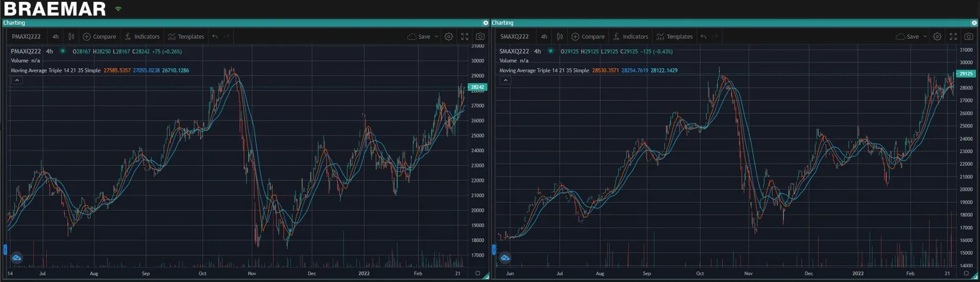Open chart settings gear in right chart
The height and width of the screenshot is (282, 980).
pyautogui.click(x=937, y=37)
